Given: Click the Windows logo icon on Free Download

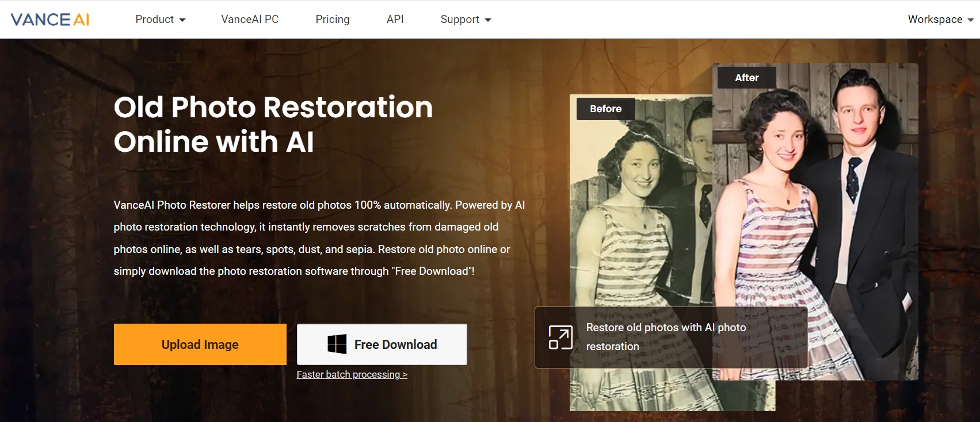Looking at the screenshot, I should (337, 344).
